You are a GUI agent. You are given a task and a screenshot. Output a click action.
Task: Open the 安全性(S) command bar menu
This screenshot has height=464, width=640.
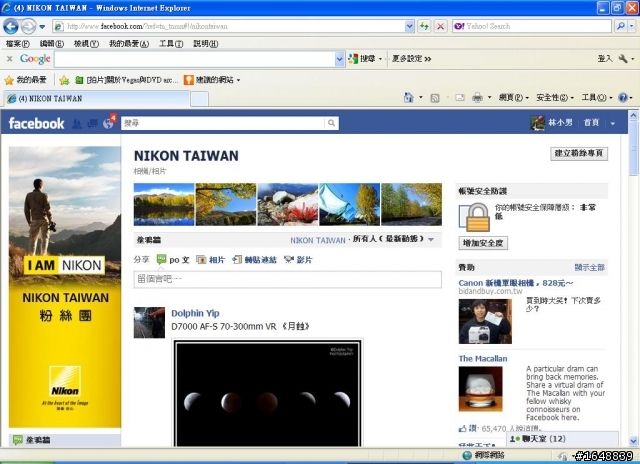tap(555, 98)
